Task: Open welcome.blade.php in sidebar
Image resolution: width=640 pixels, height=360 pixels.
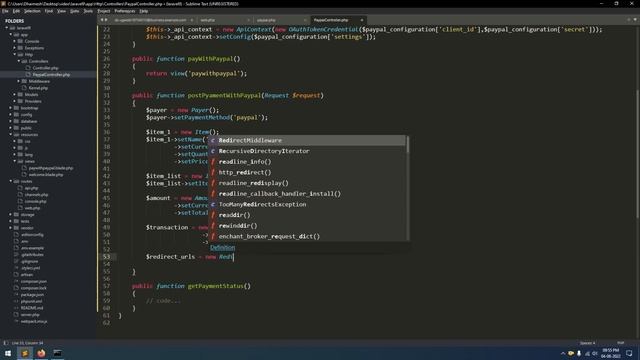Action: pos(46,175)
